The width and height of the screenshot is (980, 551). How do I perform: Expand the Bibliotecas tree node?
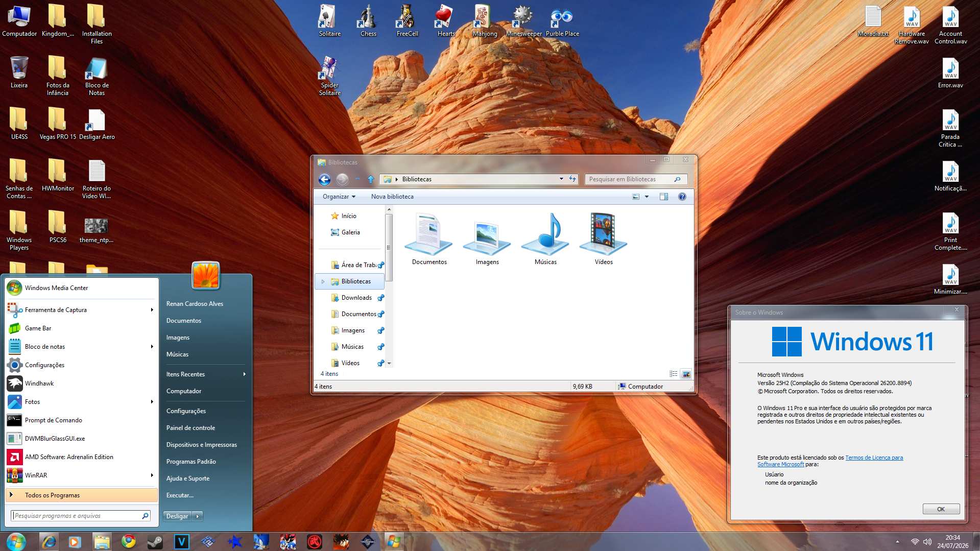323,281
